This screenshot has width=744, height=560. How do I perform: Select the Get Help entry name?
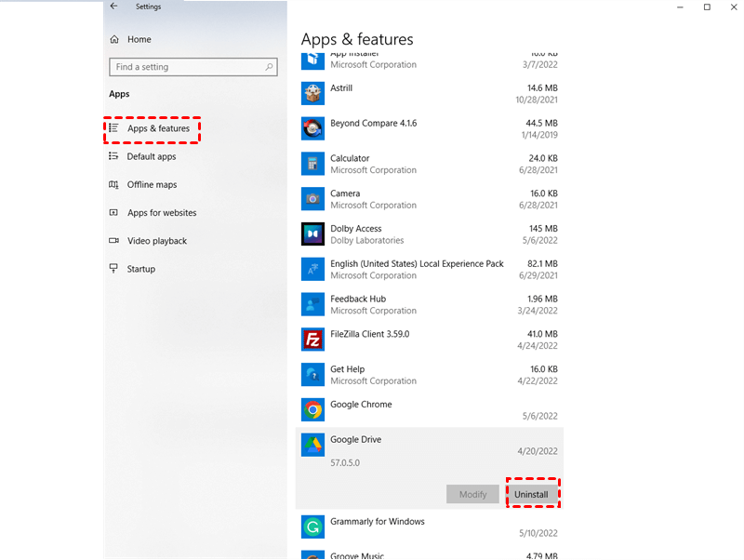[x=347, y=369]
